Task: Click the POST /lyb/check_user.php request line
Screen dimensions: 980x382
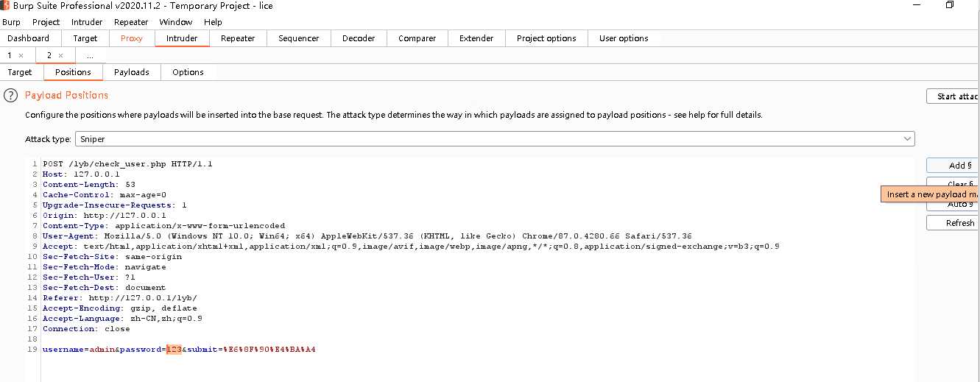Action: point(127,164)
